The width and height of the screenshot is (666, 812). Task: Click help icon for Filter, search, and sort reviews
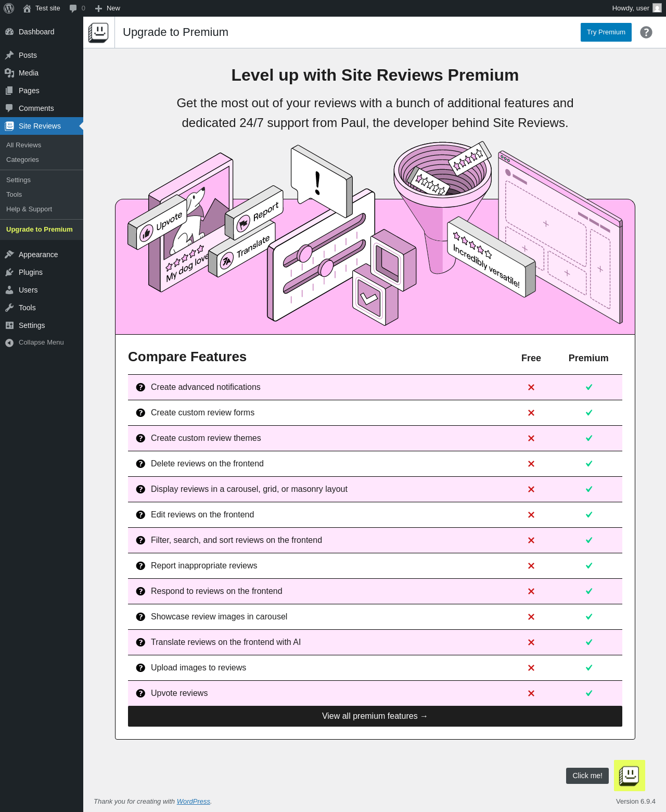[140, 540]
